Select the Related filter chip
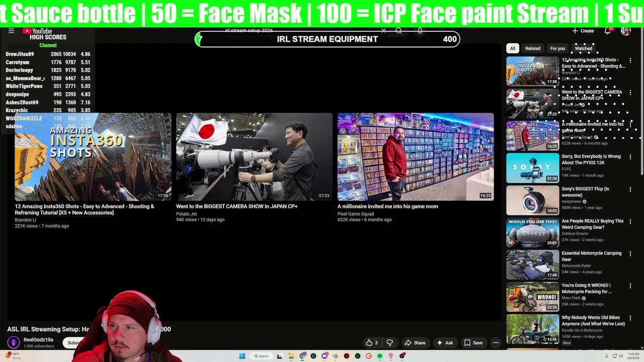The image size is (644, 362). 533,48
